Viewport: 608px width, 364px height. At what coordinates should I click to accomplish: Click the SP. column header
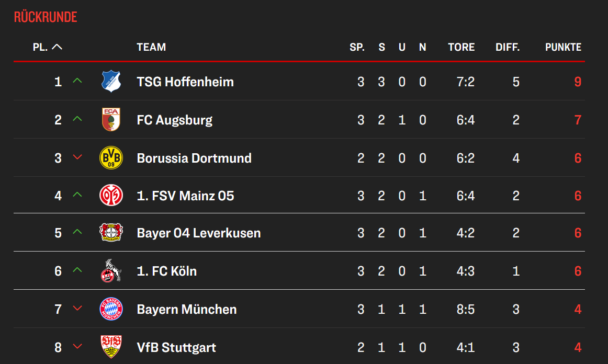click(x=357, y=47)
